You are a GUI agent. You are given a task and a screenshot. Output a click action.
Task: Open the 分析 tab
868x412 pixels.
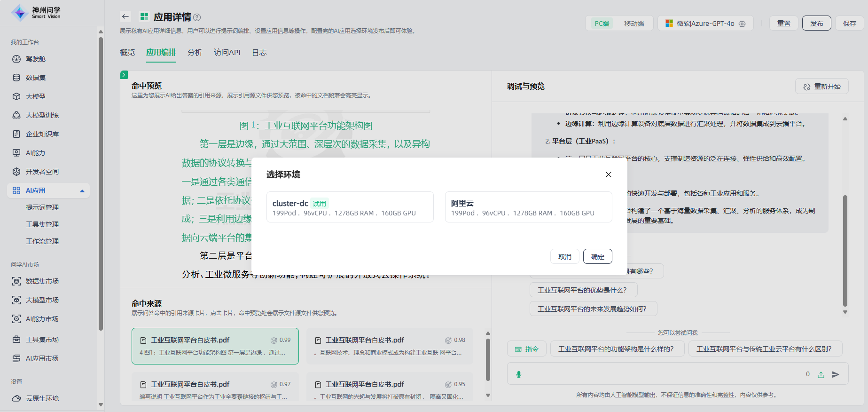pos(195,53)
